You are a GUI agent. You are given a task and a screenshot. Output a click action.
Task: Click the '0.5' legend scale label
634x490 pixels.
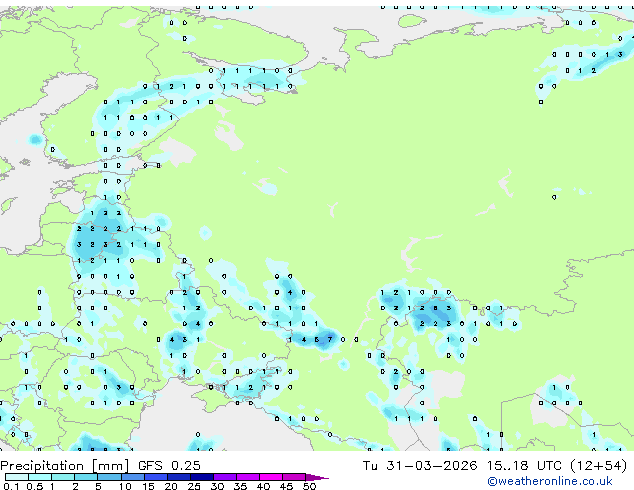click(35, 486)
